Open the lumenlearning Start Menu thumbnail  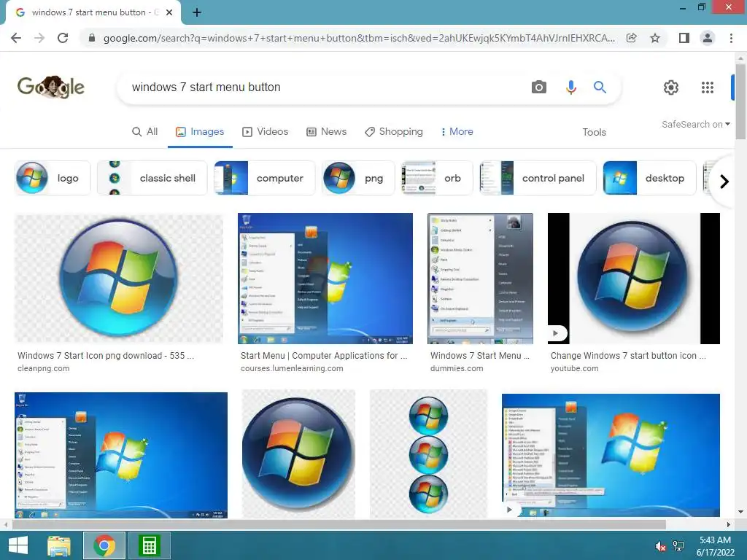tap(325, 279)
